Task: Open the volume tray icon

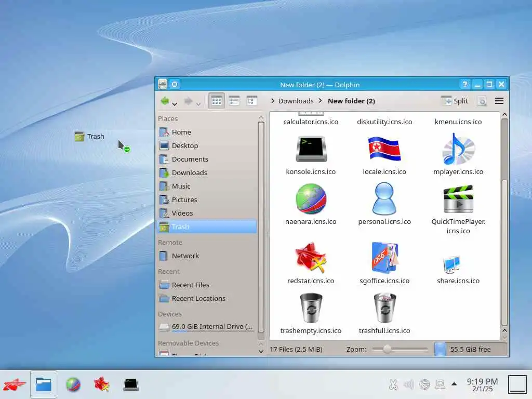Action: point(409,384)
